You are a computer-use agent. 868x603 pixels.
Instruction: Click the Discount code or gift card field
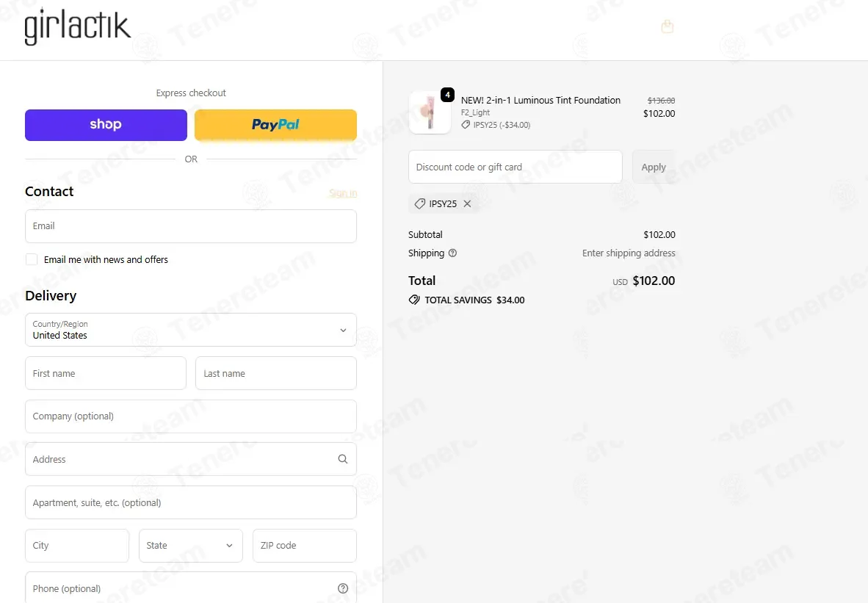[515, 167]
